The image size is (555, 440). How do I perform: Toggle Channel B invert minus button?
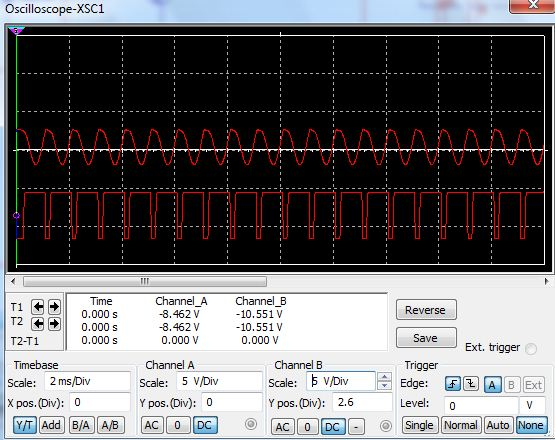(x=356, y=427)
